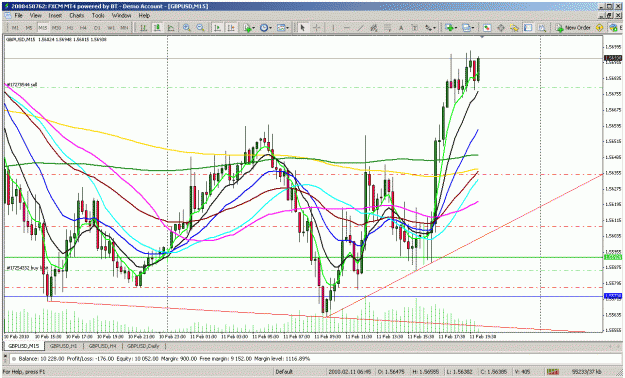Switch chart to H4 timeframe
This screenshot has height=378, width=625.
(83, 28)
